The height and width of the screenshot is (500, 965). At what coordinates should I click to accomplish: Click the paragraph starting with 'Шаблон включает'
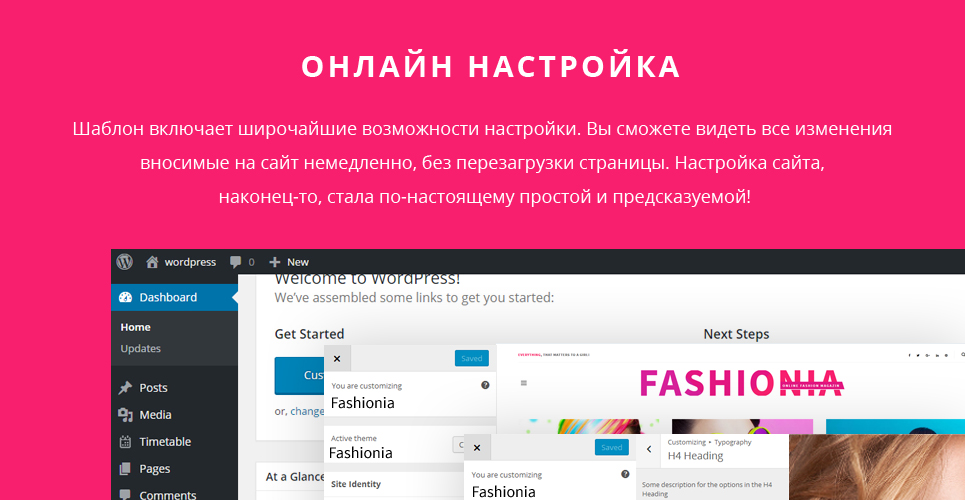(x=482, y=163)
